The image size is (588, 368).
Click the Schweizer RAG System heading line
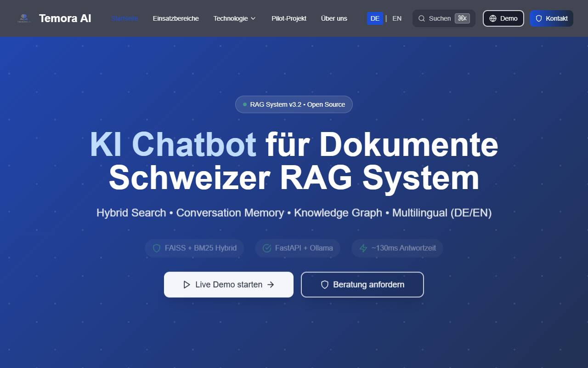click(x=294, y=178)
